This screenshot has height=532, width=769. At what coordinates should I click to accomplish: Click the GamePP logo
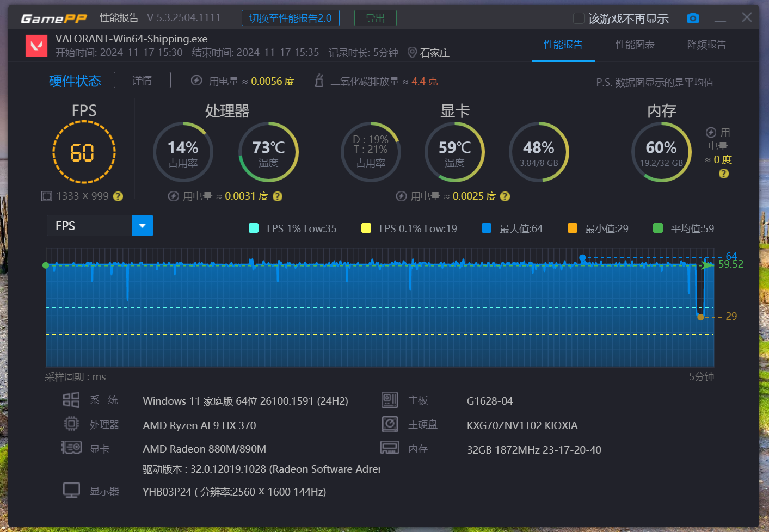click(53, 18)
